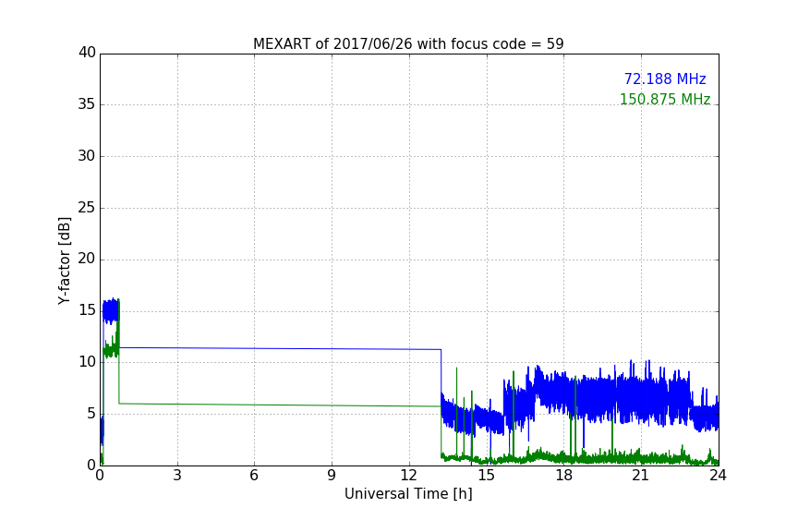Click the y-axis tick label '35'
The width and height of the screenshot is (798, 532).
[87, 104]
